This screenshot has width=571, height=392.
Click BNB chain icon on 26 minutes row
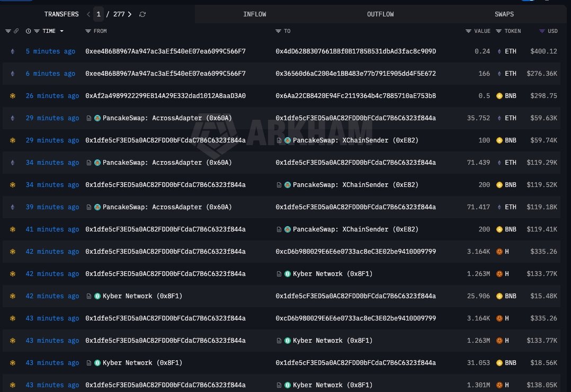(x=13, y=96)
